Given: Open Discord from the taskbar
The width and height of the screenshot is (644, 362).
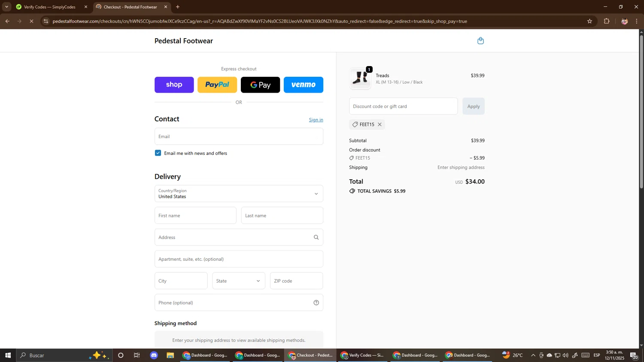Looking at the screenshot, I should [154, 355].
